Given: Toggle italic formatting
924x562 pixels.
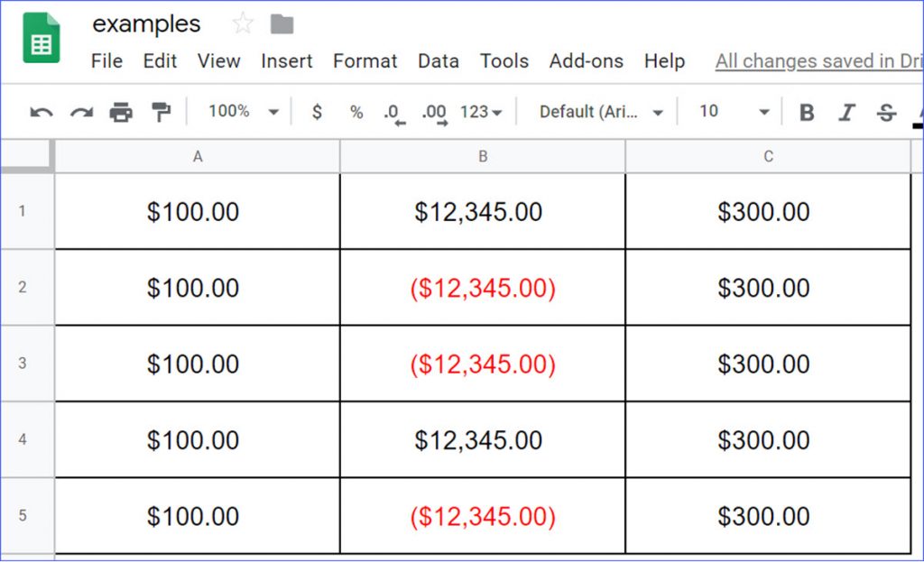Looking at the screenshot, I should [846, 111].
